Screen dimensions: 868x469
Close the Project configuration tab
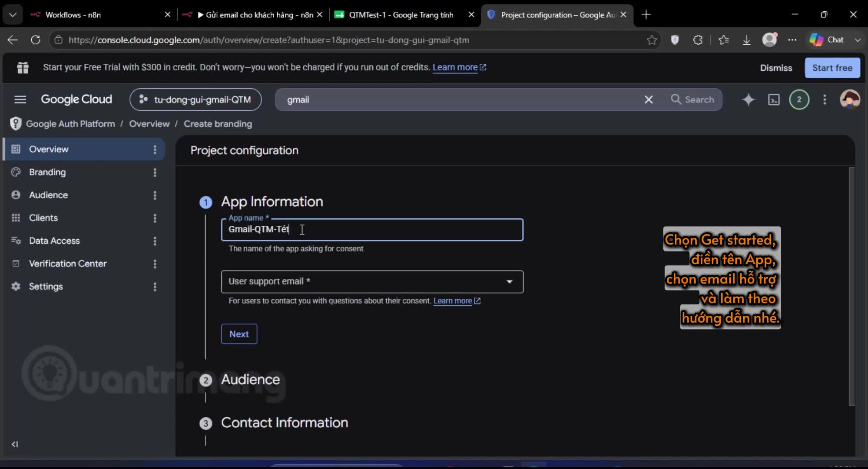pyautogui.click(x=623, y=15)
